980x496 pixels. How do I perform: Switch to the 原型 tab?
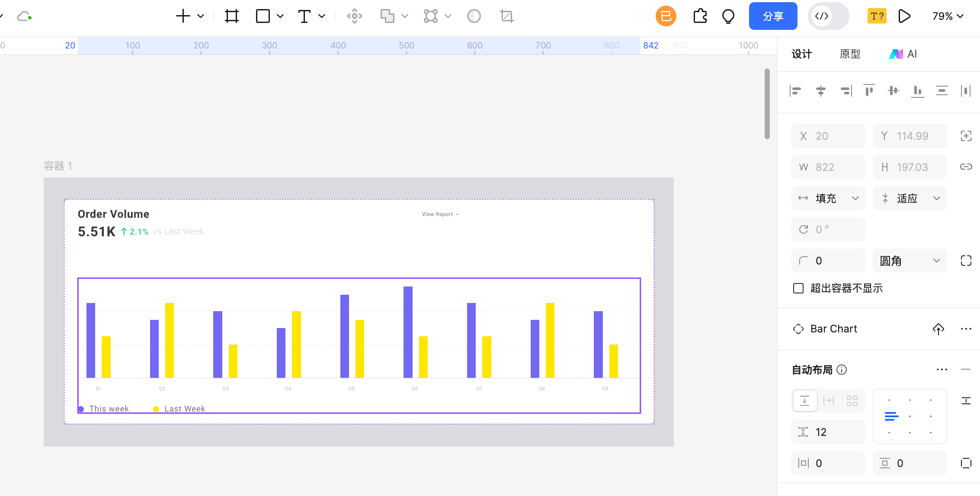pyautogui.click(x=850, y=54)
